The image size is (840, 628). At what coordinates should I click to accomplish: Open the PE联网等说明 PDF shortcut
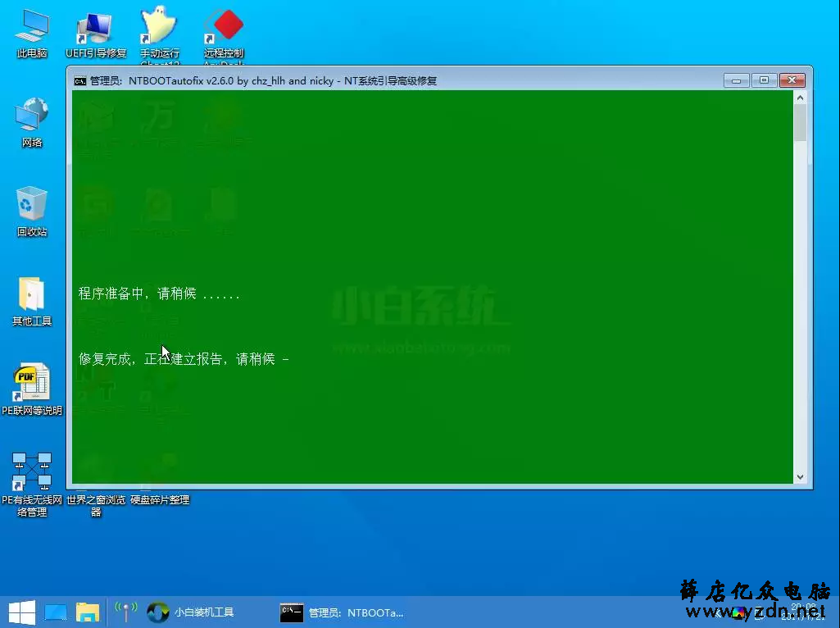(x=32, y=389)
